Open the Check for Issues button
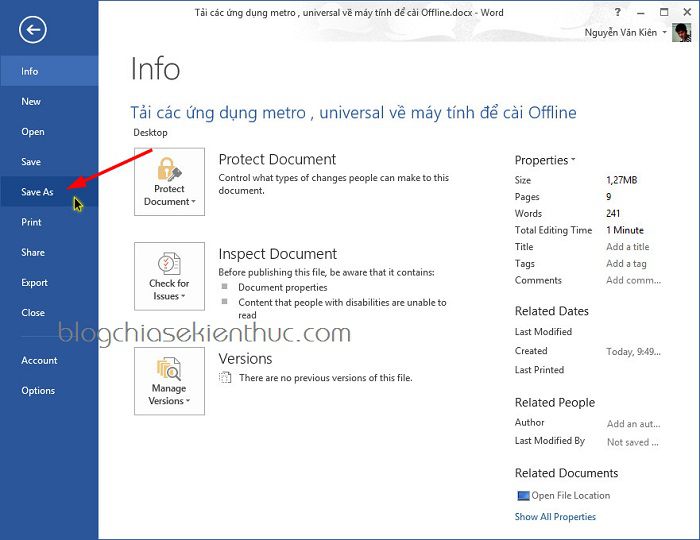The height and width of the screenshot is (540, 700). click(169, 276)
